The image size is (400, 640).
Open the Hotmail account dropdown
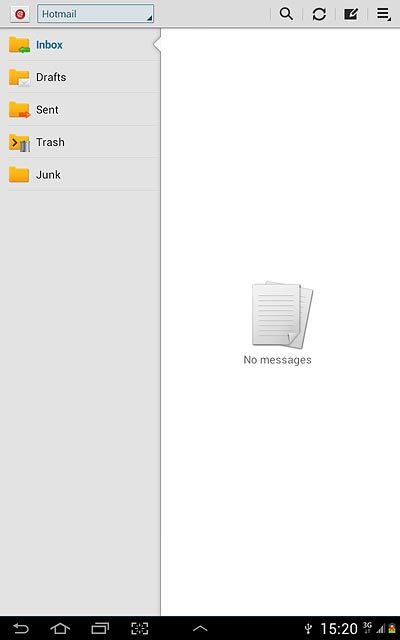tap(96, 14)
